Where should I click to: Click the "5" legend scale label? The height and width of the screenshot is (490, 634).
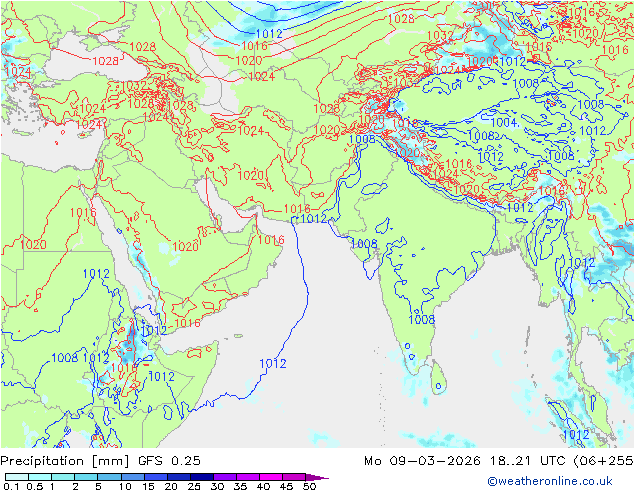click(x=98, y=486)
